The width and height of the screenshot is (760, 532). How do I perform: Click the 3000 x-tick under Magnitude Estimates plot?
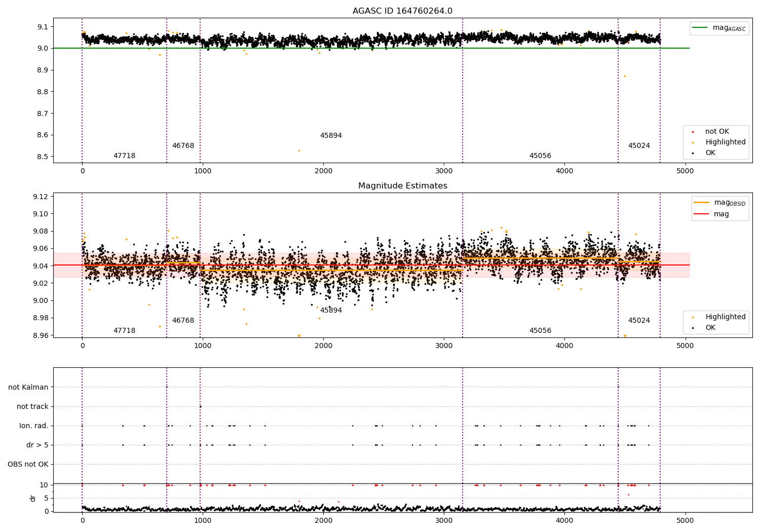pos(444,346)
